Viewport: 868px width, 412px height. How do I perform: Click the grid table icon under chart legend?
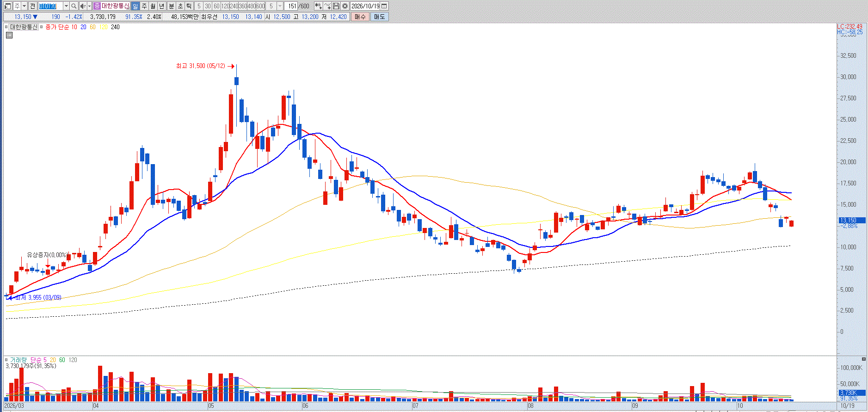(x=9, y=35)
